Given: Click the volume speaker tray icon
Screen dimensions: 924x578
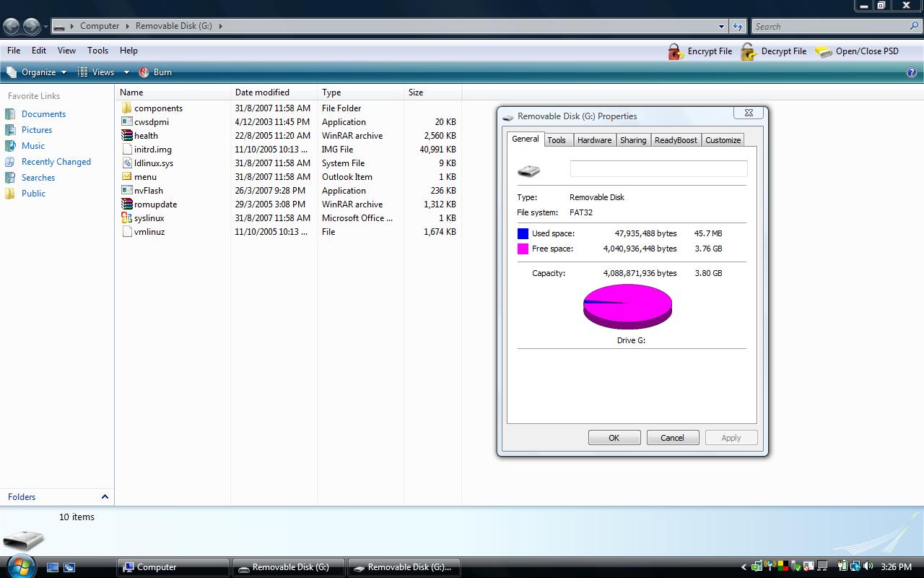Looking at the screenshot, I should (x=868, y=566).
